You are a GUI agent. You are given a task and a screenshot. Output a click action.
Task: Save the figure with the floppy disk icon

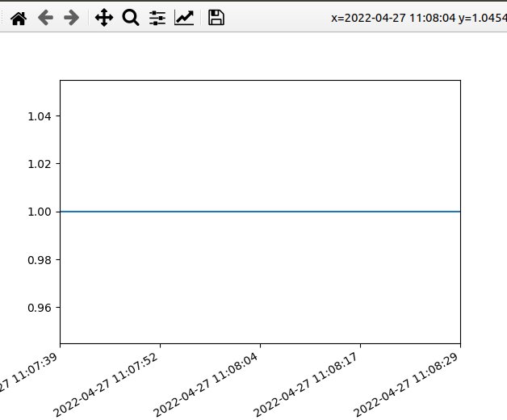[x=216, y=18]
